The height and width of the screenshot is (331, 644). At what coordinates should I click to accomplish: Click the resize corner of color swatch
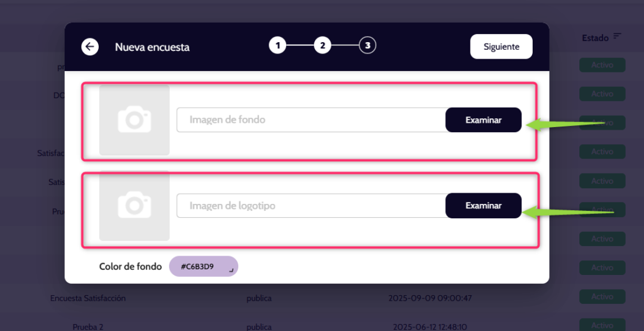click(231, 271)
